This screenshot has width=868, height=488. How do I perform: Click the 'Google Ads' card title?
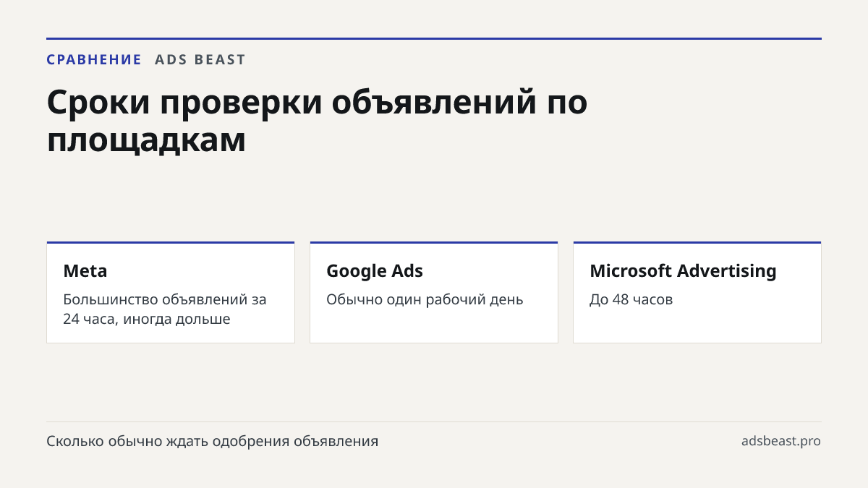point(375,271)
